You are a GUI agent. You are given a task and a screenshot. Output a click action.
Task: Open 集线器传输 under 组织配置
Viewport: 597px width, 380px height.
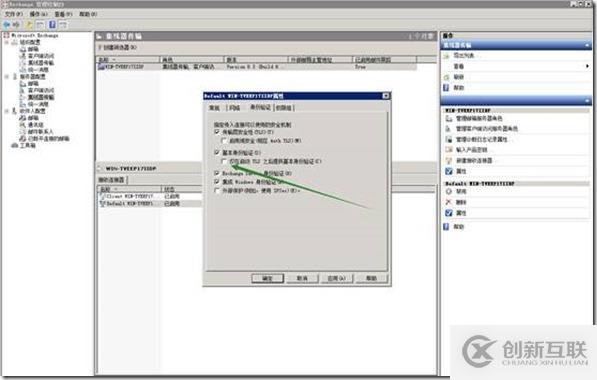[x=41, y=63]
